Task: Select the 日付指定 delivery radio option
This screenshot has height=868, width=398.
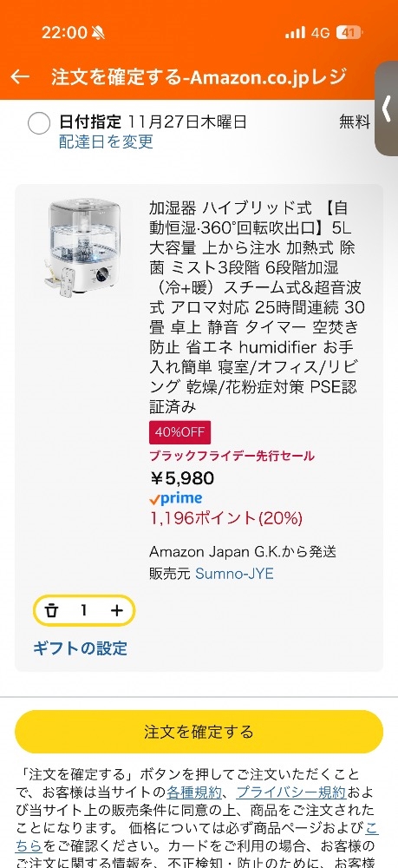Action: coord(39,122)
